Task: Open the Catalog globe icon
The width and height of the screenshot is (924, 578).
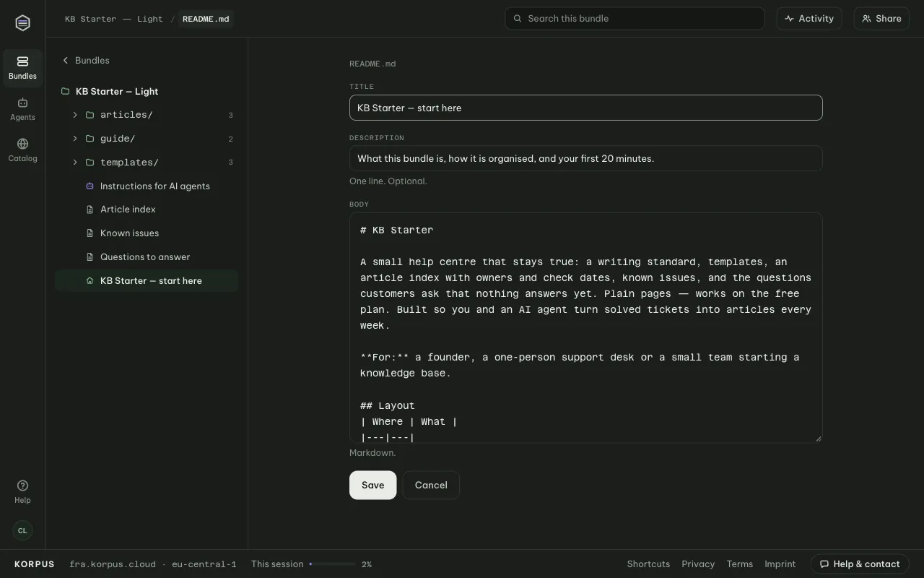Action: pyautogui.click(x=22, y=144)
